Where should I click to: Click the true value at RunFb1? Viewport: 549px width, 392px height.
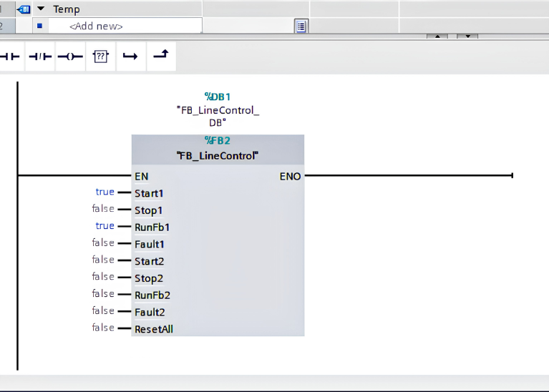(105, 226)
